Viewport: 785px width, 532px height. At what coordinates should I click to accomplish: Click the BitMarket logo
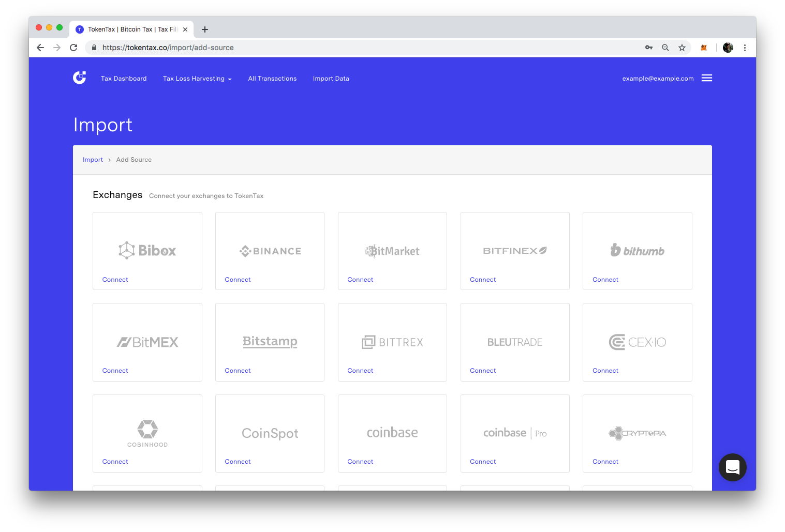point(392,251)
